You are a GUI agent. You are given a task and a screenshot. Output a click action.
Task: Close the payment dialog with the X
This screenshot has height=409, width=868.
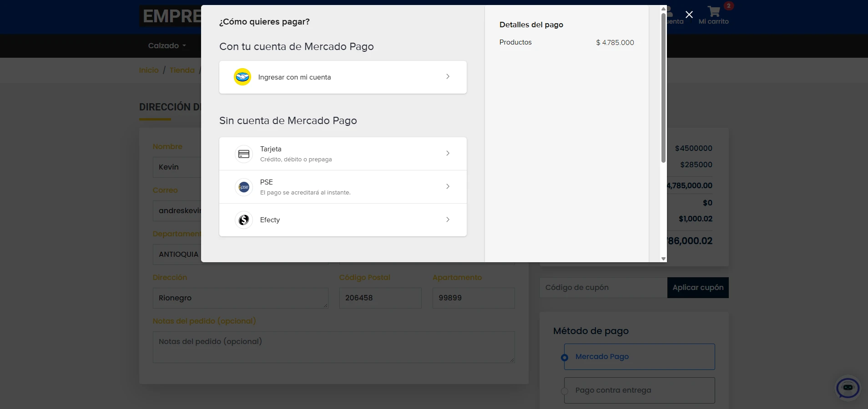689,15
